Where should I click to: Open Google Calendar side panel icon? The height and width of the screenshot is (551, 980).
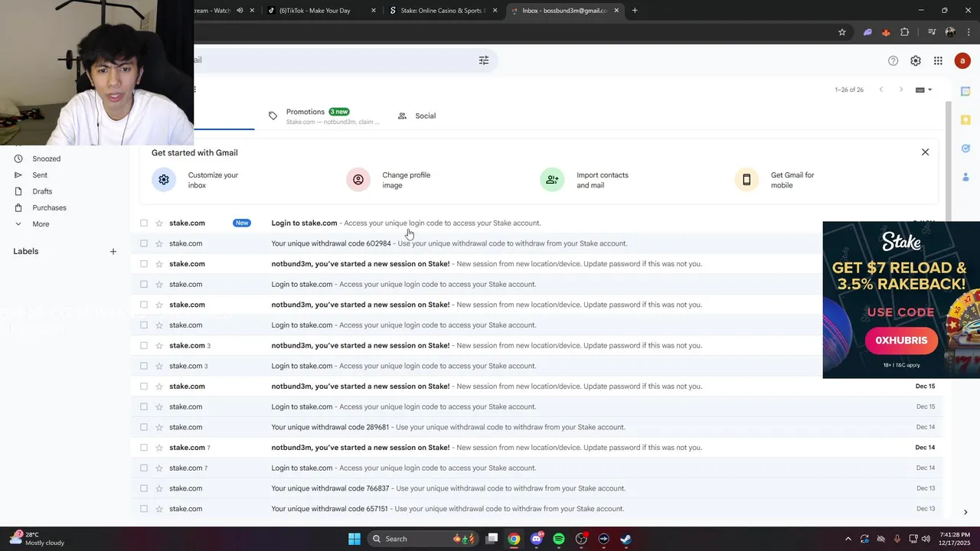(965, 91)
